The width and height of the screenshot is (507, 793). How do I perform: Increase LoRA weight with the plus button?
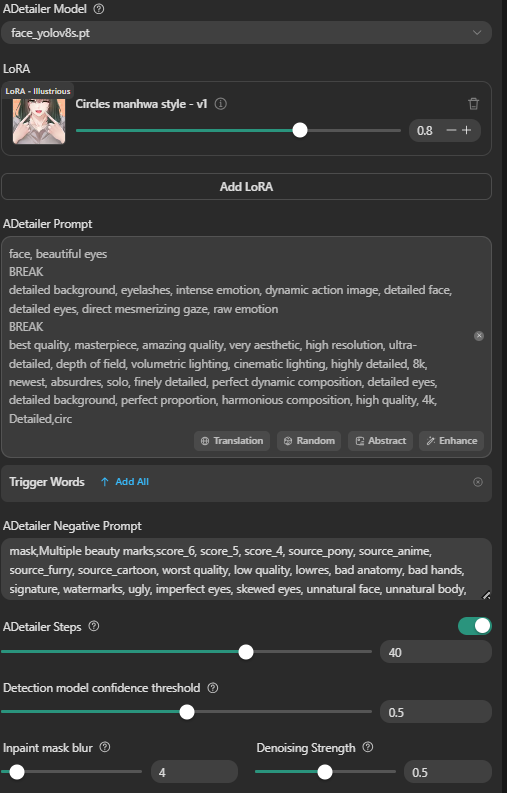point(467,130)
